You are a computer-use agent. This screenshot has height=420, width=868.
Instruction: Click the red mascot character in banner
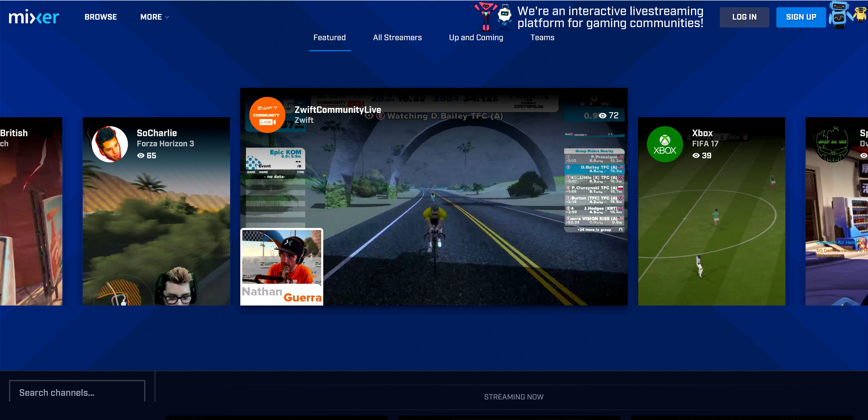click(x=486, y=16)
